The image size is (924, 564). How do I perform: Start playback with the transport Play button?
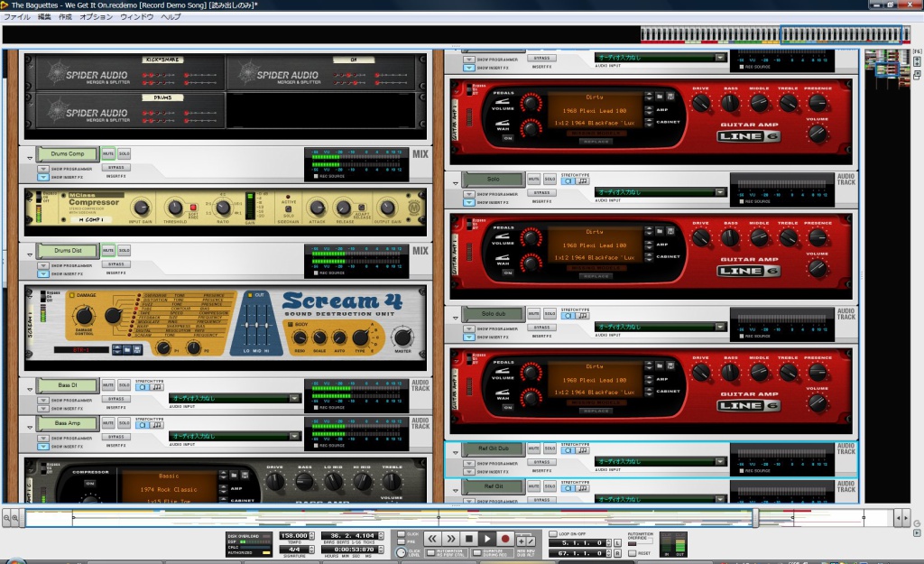(486, 539)
